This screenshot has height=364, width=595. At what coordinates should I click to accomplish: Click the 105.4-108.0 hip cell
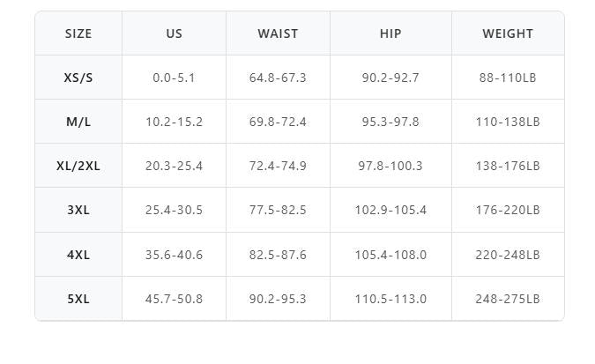click(x=390, y=255)
